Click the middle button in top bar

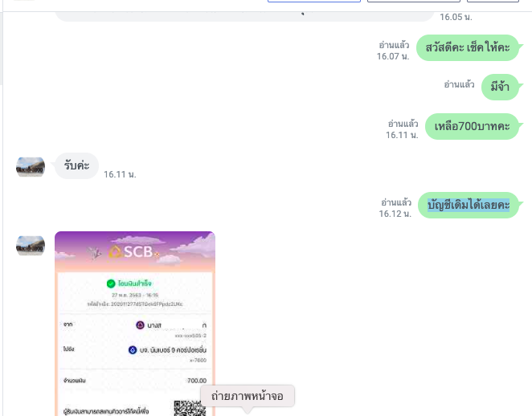(x=414, y=1)
